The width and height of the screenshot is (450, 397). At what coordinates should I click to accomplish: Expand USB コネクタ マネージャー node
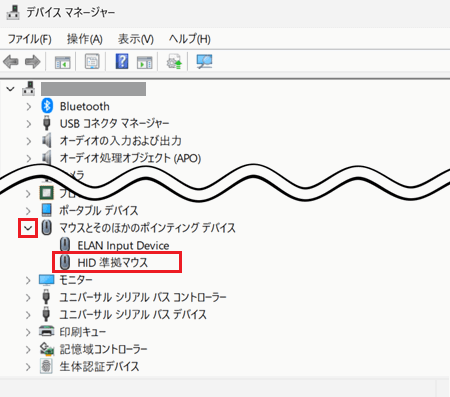(x=29, y=124)
